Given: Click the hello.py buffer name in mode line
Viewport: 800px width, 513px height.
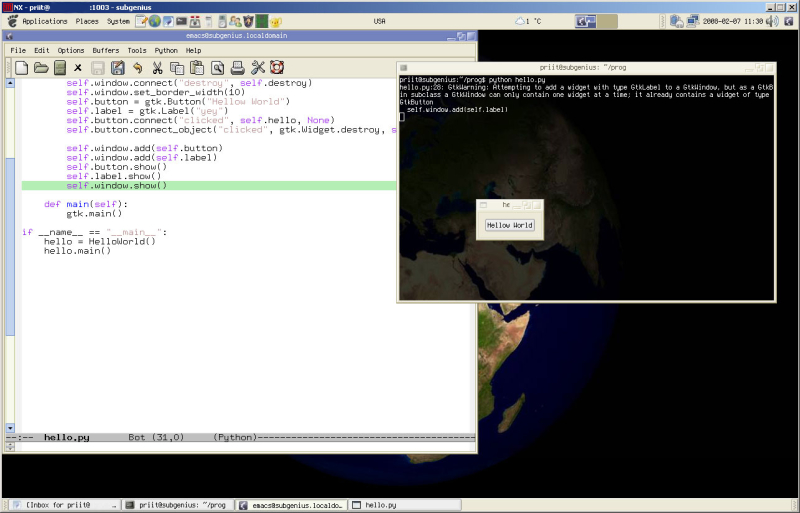Looking at the screenshot, I should click(67, 437).
